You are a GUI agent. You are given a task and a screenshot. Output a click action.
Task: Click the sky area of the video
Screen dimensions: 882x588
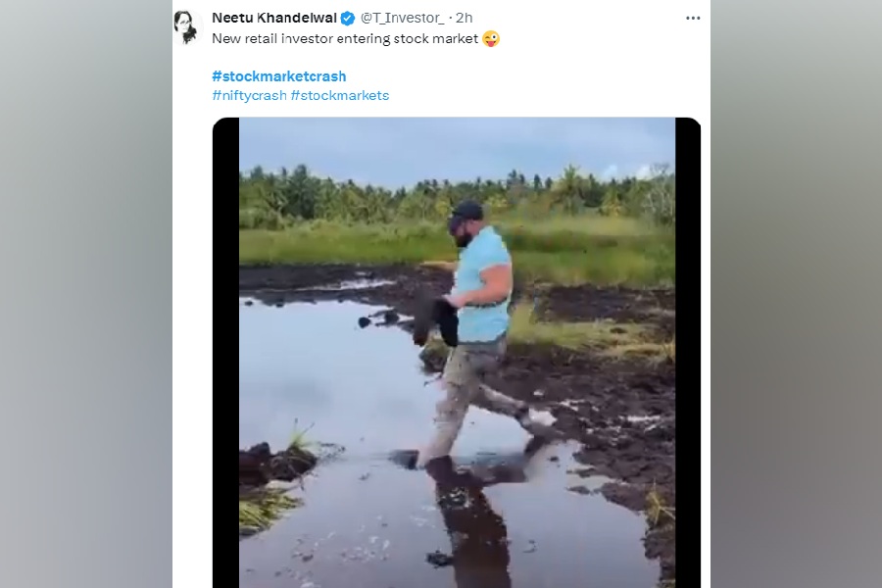click(392, 147)
